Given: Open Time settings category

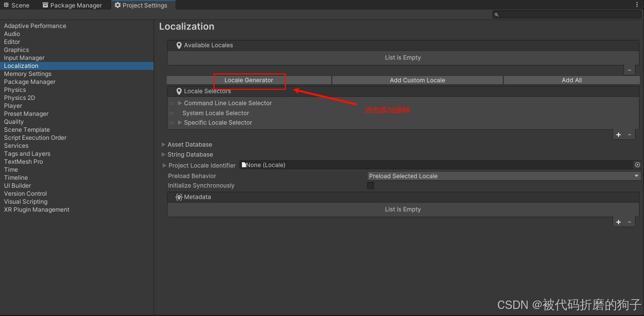Looking at the screenshot, I should pyautogui.click(x=11, y=170).
